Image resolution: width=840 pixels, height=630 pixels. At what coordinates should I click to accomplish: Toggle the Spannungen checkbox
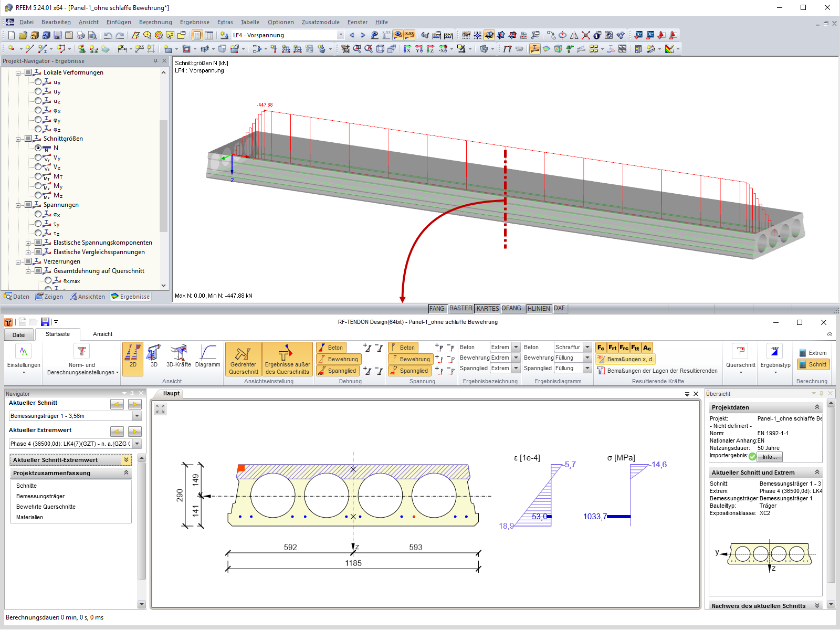[x=28, y=205]
